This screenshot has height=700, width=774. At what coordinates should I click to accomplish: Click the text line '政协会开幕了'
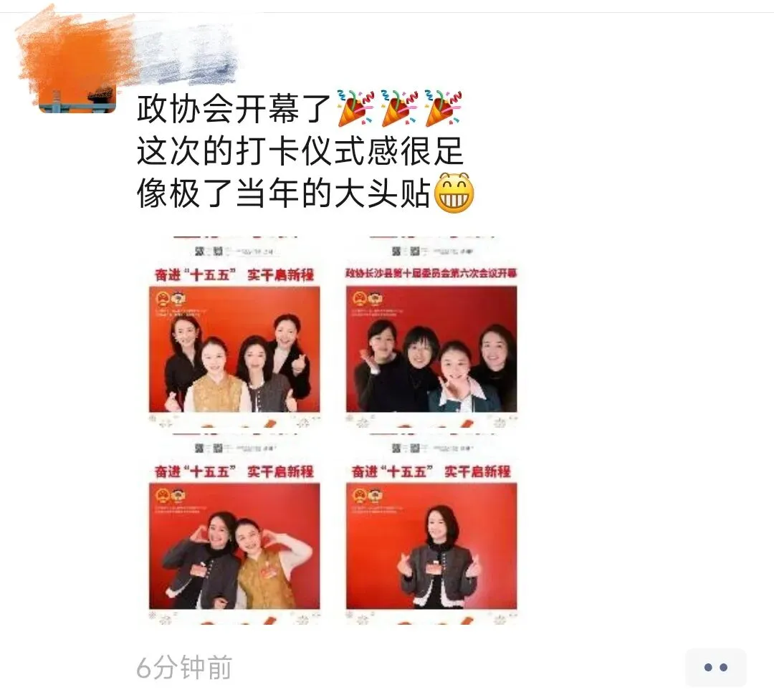(x=234, y=109)
